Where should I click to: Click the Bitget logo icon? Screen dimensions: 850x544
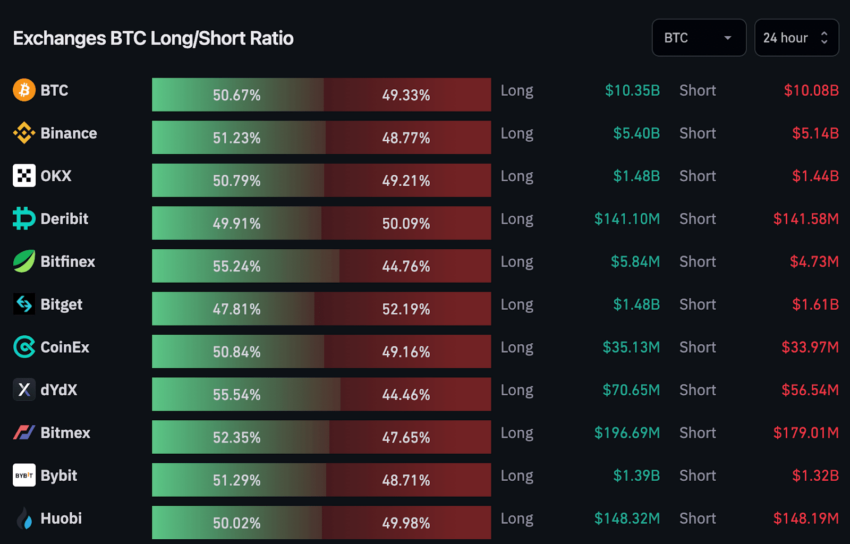point(24,304)
